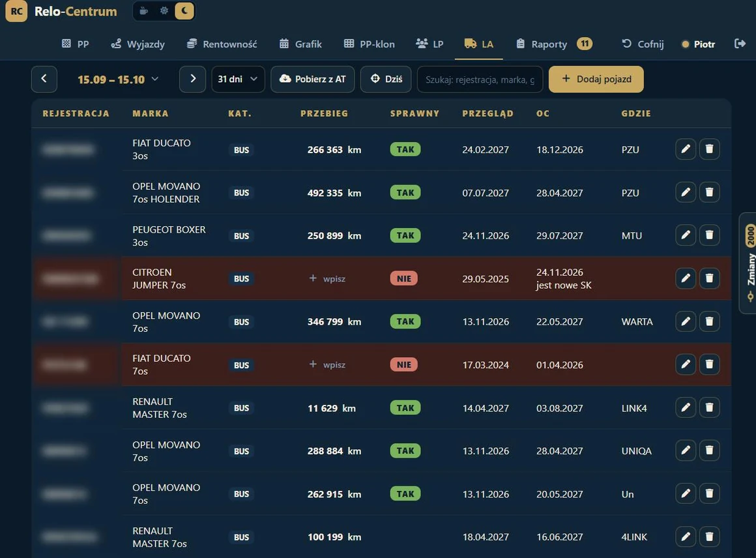This screenshot has width=756, height=558.
Task: Go to the previous date range
Action: coord(44,79)
